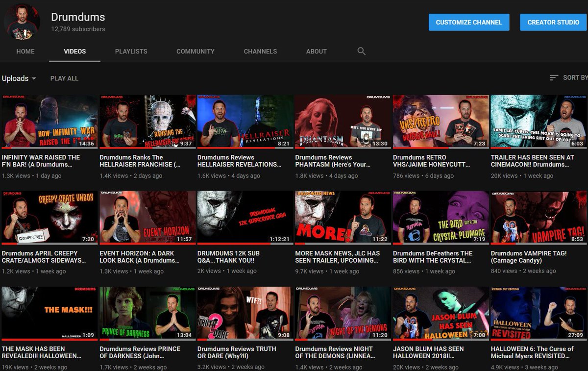Play the Truth or Dare thumbnail

pos(245,314)
